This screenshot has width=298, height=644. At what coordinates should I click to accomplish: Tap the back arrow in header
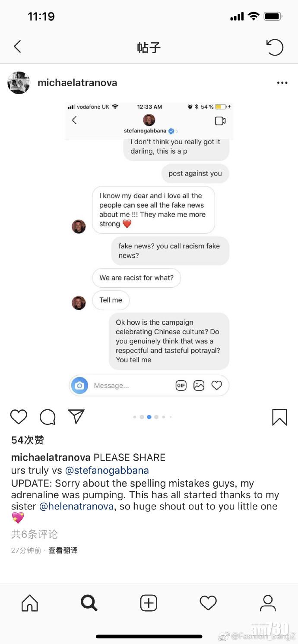point(17,47)
